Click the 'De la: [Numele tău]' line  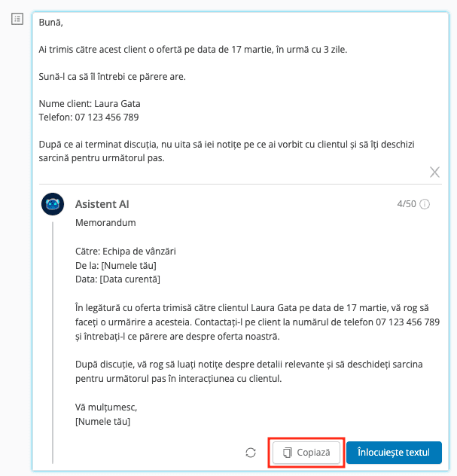[116, 266]
